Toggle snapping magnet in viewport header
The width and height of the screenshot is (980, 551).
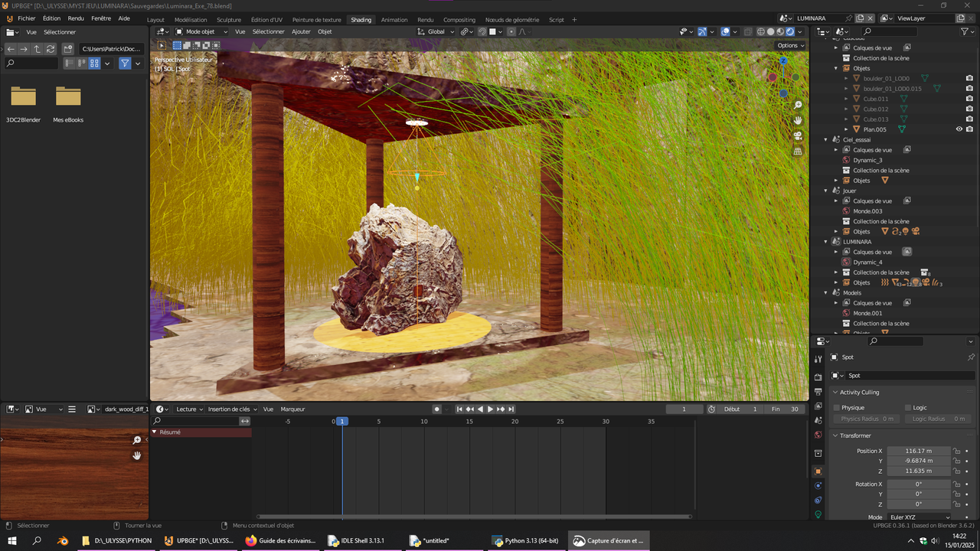[482, 32]
